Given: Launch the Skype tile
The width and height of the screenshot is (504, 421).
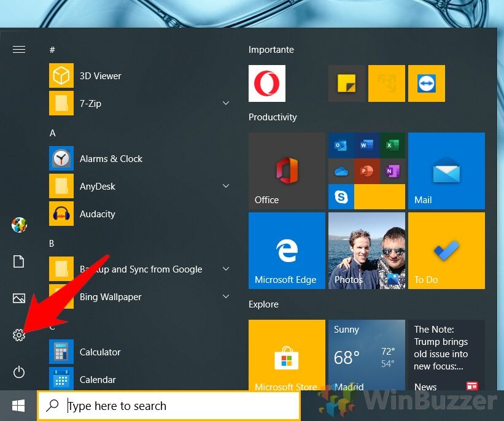Looking at the screenshot, I should pos(341,196).
